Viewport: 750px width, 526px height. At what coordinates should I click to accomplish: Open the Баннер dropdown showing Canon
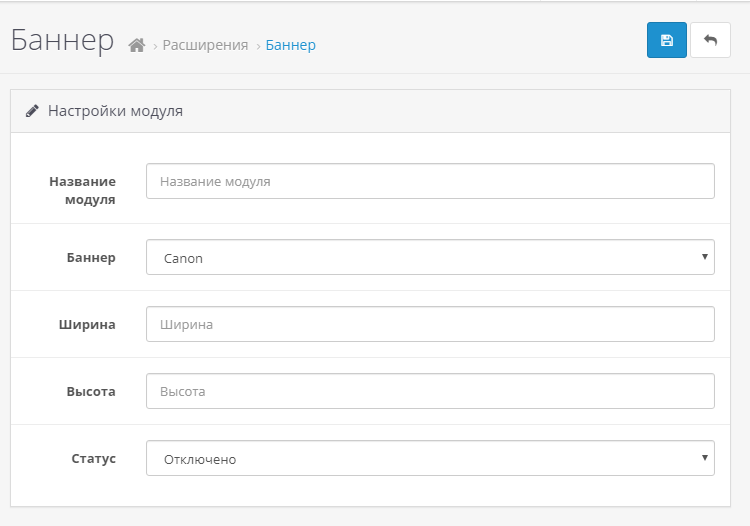(430, 257)
